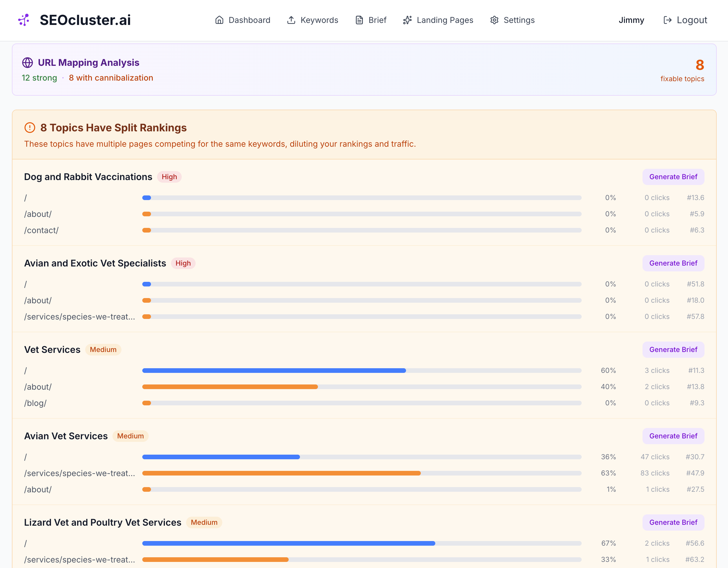Click the 12 strong link
Image resolution: width=728 pixels, height=568 pixels.
tap(39, 78)
